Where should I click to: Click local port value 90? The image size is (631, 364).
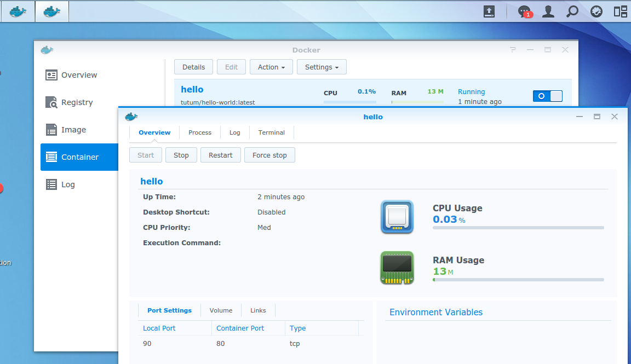[147, 344]
